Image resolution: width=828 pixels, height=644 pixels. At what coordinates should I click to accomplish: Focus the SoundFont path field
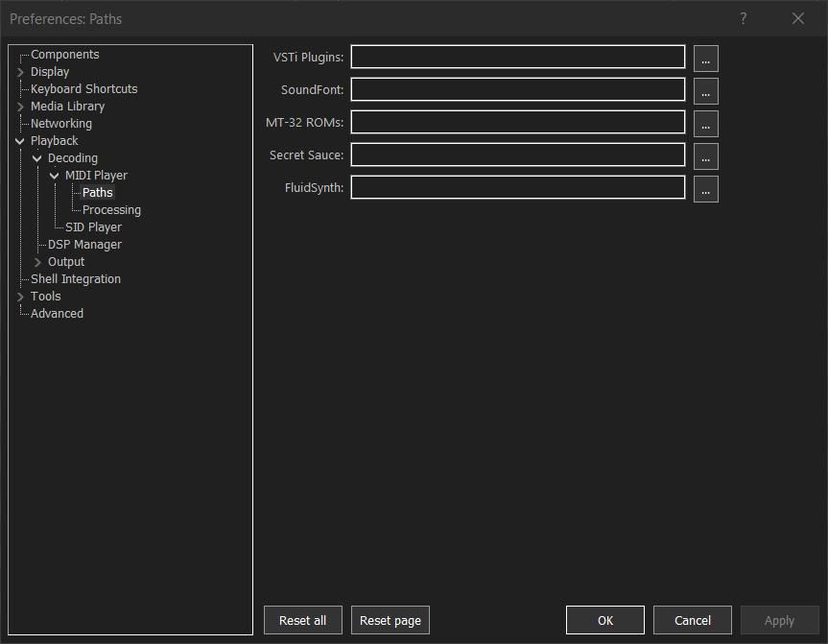[518, 90]
